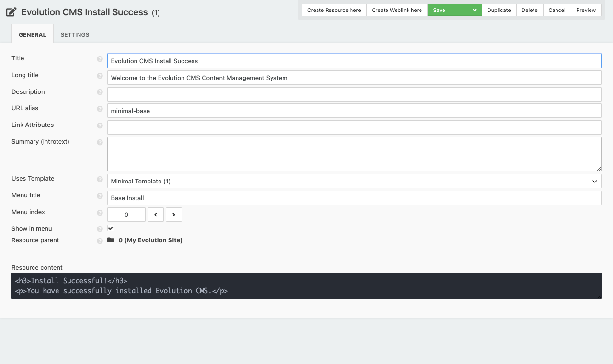Click the Summary (introtext) textarea

point(354,154)
